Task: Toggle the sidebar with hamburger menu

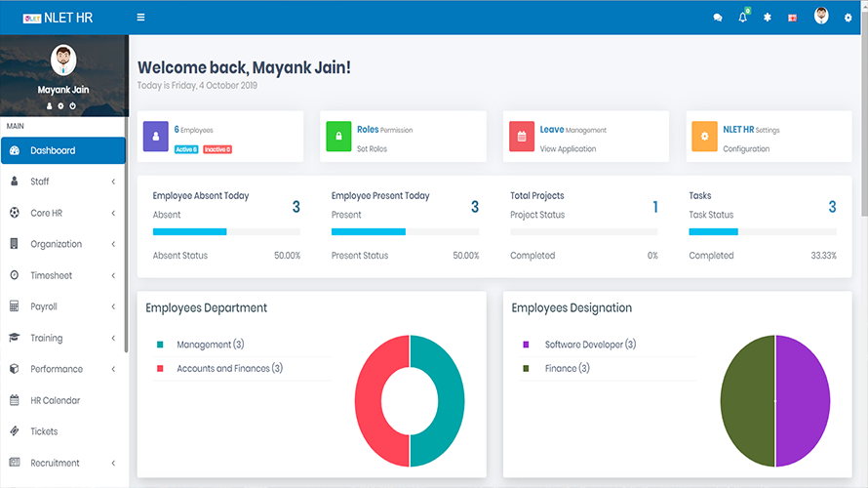Action: [x=141, y=18]
